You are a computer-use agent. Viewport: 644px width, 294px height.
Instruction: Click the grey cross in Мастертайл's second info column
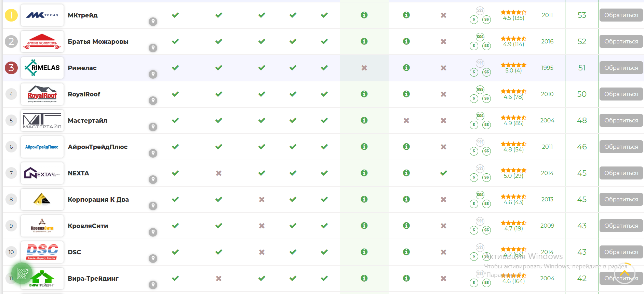pyautogui.click(x=406, y=120)
